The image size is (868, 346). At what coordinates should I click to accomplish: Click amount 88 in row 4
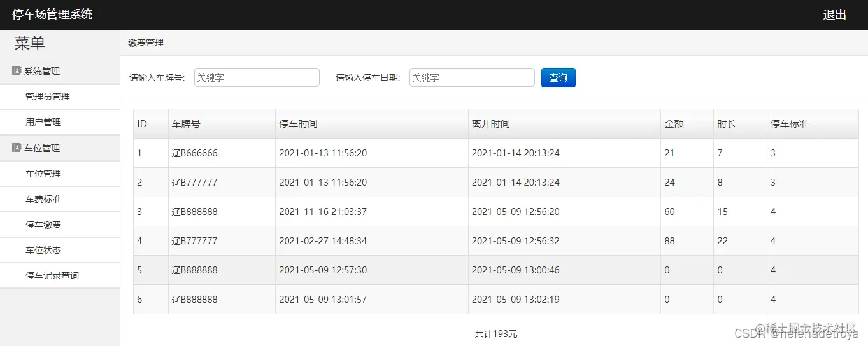[x=669, y=241]
